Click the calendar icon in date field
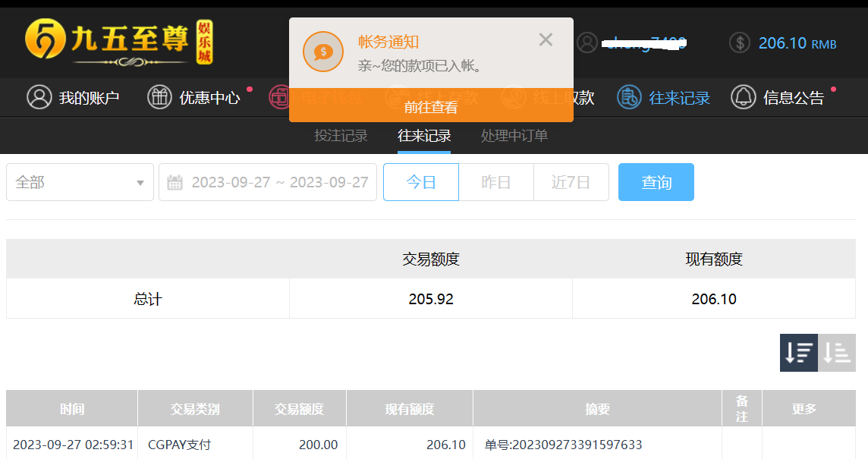 [175, 182]
